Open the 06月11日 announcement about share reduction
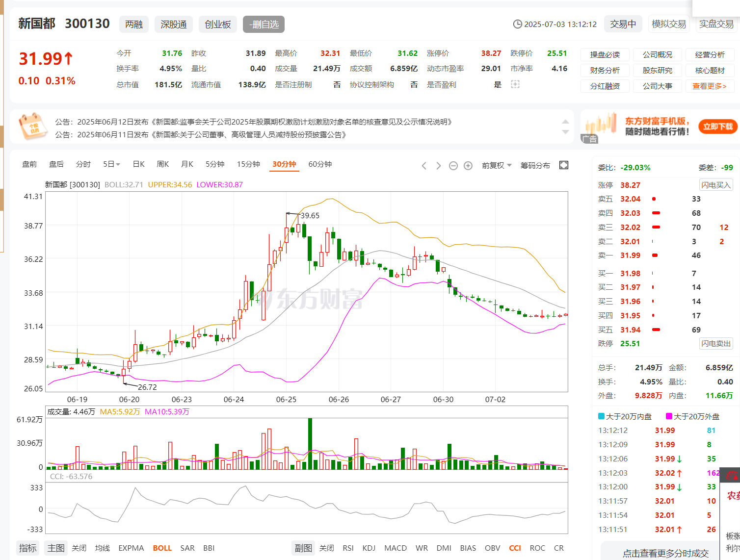740x560 pixels. coord(202,135)
